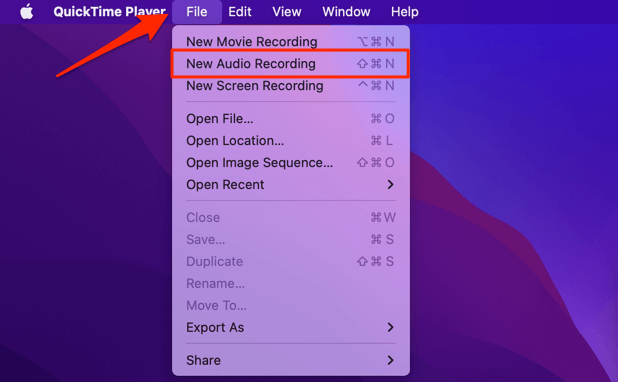Open the Apple logo menu

26,12
